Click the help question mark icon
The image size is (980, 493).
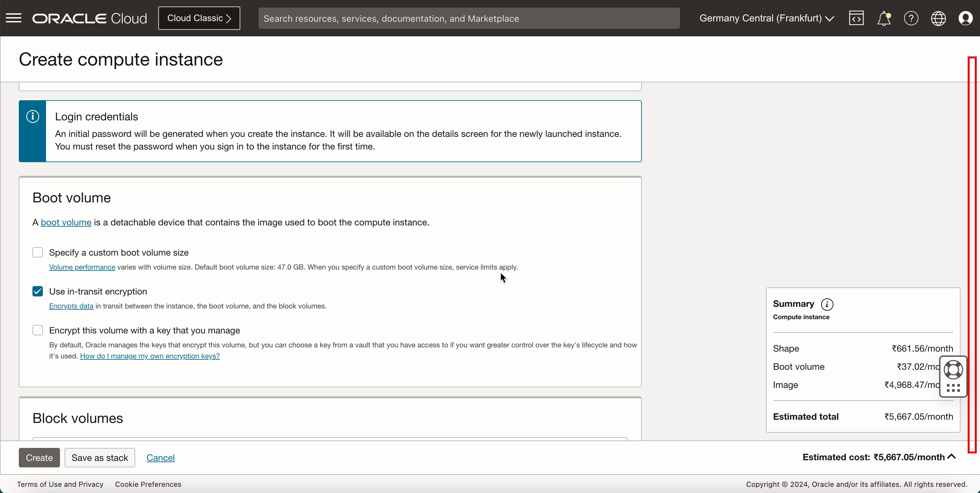point(911,18)
